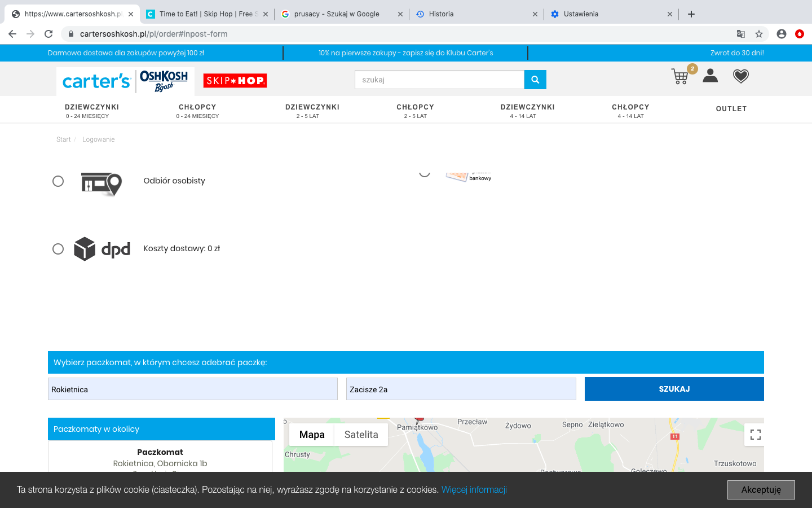
Task: Open the Outlet menu item
Action: (731, 109)
